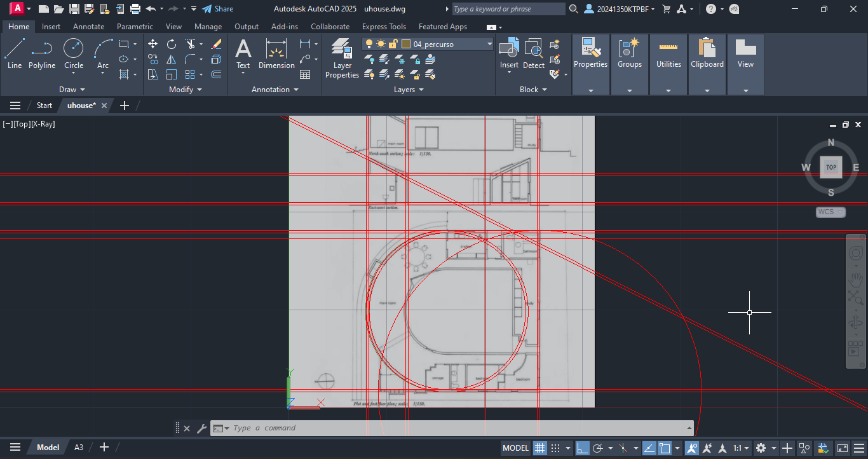868x459 pixels.
Task: Click the Stretch tool icon
Action: (153, 74)
